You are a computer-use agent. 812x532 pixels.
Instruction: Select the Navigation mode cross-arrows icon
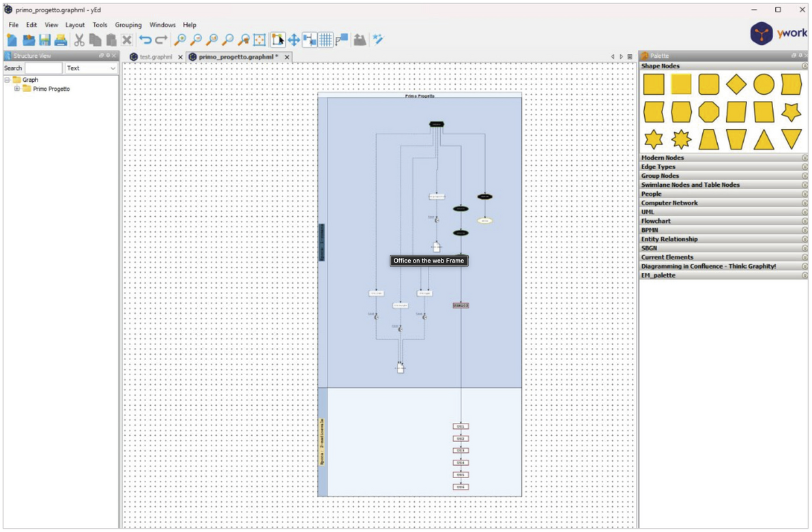293,40
